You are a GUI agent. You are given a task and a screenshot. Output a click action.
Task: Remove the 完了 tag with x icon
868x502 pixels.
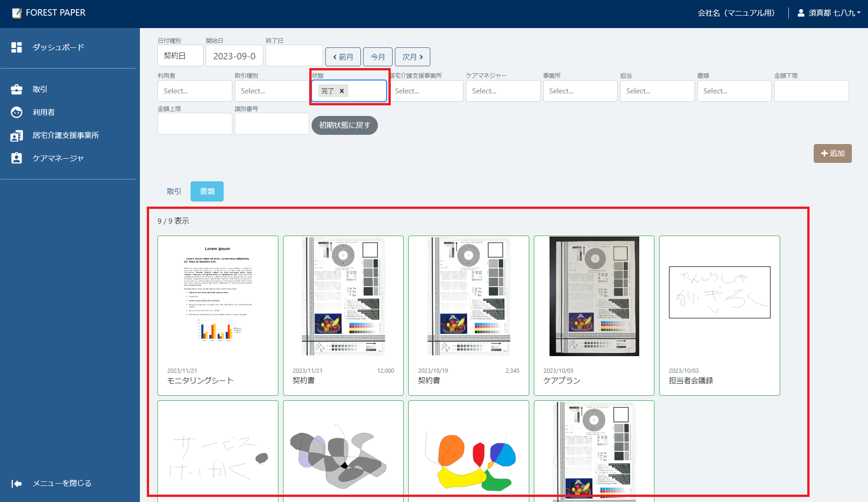(341, 91)
